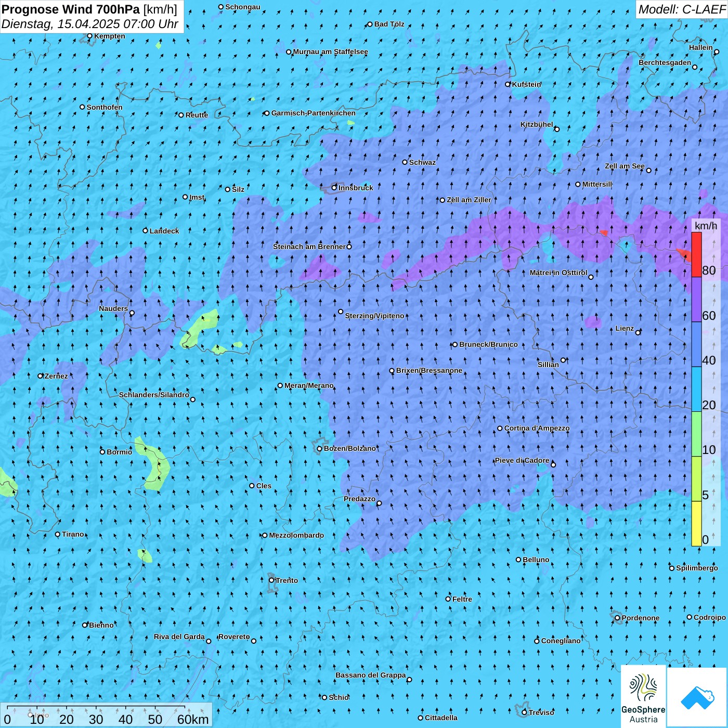Image resolution: width=728 pixels, height=728 pixels.
Task: Pick the Kufstein marker circle
Action: [x=508, y=84]
